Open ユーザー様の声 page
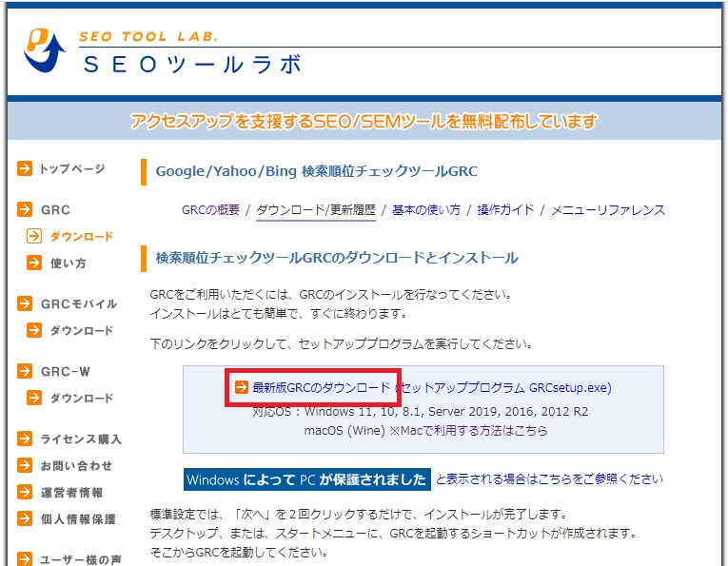Screen dimensions: 728x566 pos(81,559)
